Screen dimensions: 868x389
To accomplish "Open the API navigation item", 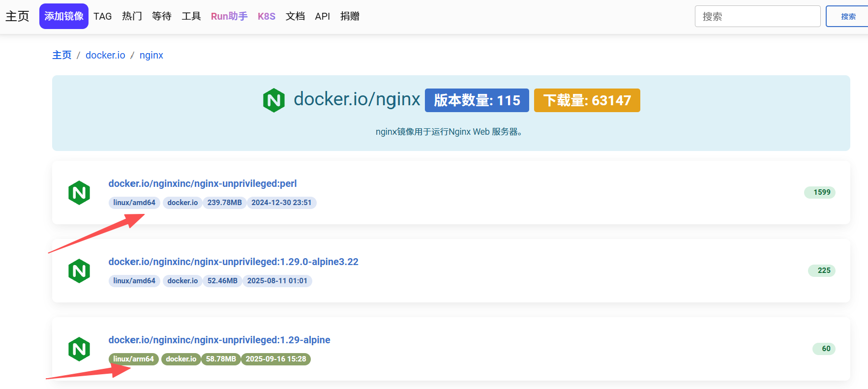I will tap(323, 16).
